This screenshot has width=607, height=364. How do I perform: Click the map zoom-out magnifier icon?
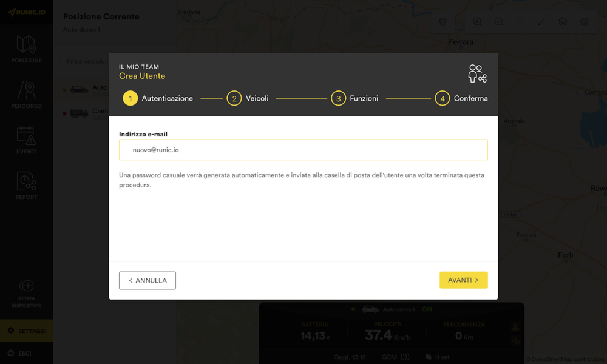click(x=498, y=22)
